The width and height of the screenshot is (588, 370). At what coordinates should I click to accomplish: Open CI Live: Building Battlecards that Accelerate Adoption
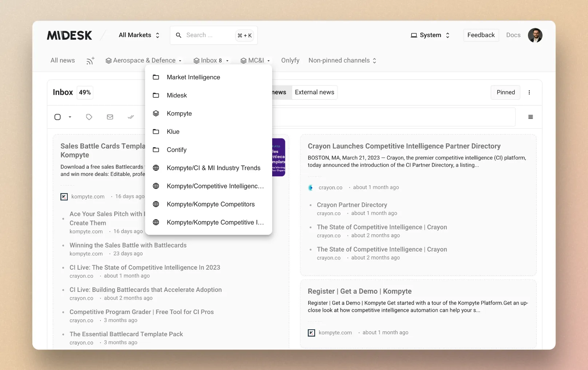click(146, 290)
